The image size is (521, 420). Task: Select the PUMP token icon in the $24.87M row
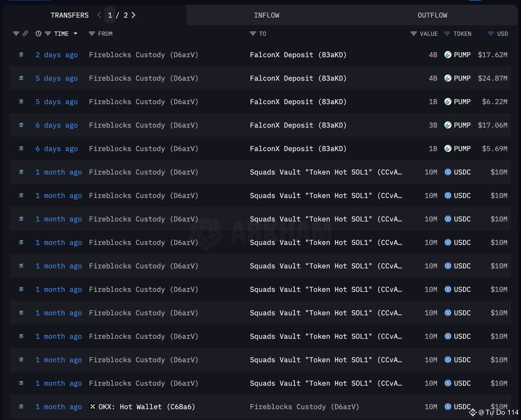(448, 78)
